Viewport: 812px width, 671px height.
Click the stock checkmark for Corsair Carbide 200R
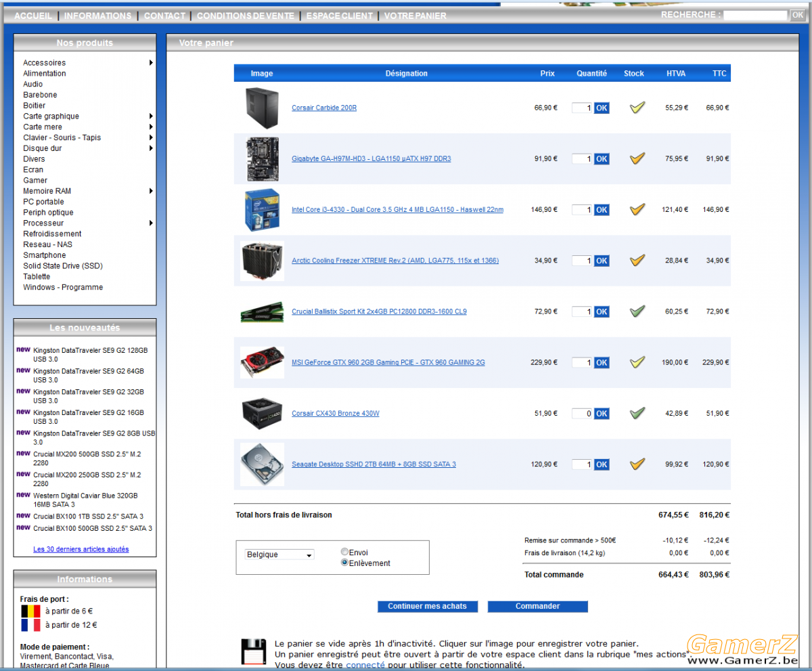(x=637, y=107)
